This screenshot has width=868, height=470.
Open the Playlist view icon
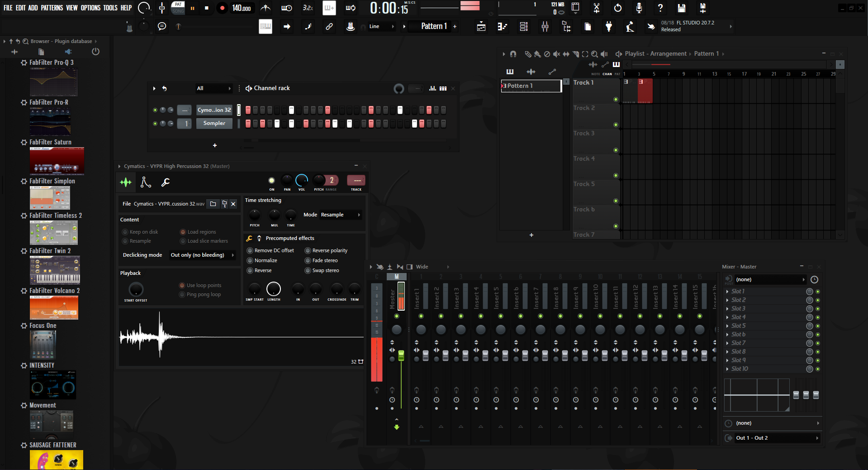(481, 27)
